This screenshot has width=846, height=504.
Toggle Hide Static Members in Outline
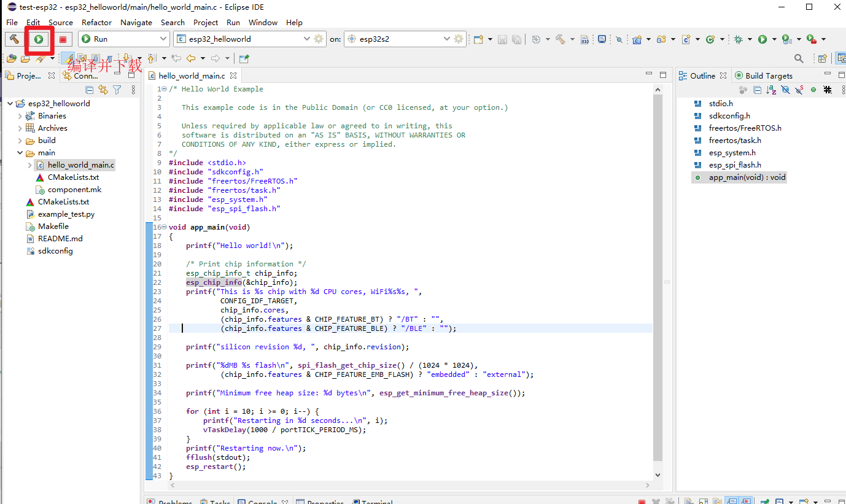tap(799, 90)
